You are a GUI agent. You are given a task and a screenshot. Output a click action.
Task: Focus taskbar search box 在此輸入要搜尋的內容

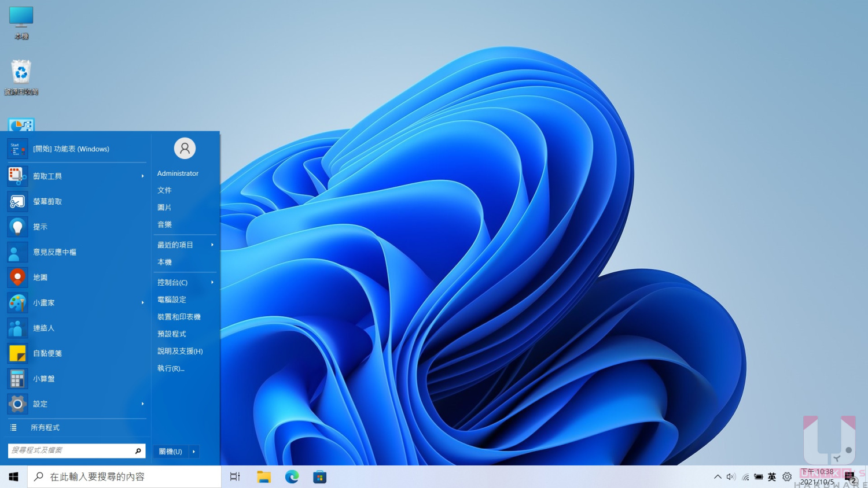point(124,477)
